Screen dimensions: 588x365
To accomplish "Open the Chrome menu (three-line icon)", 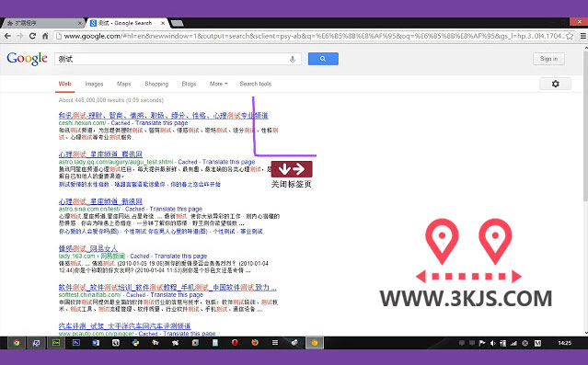I will (583, 36).
